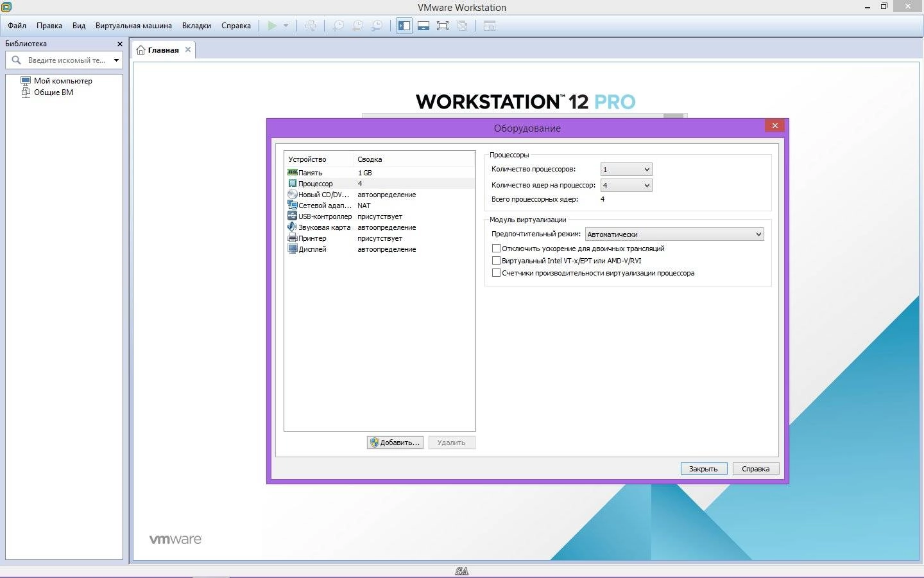The width and height of the screenshot is (924, 578).
Task: Toggle the thumbnail bar icon
Action: pos(424,26)
